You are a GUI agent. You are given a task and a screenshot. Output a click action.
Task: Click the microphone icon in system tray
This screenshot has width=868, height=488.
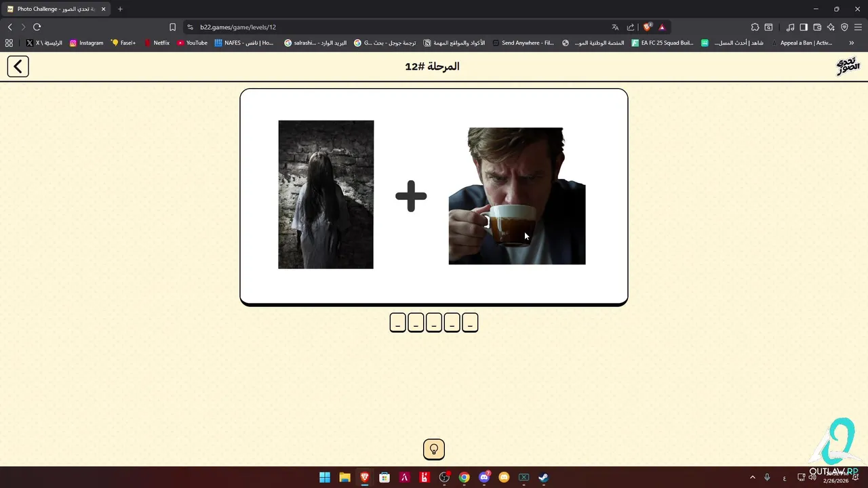point(767,477)
